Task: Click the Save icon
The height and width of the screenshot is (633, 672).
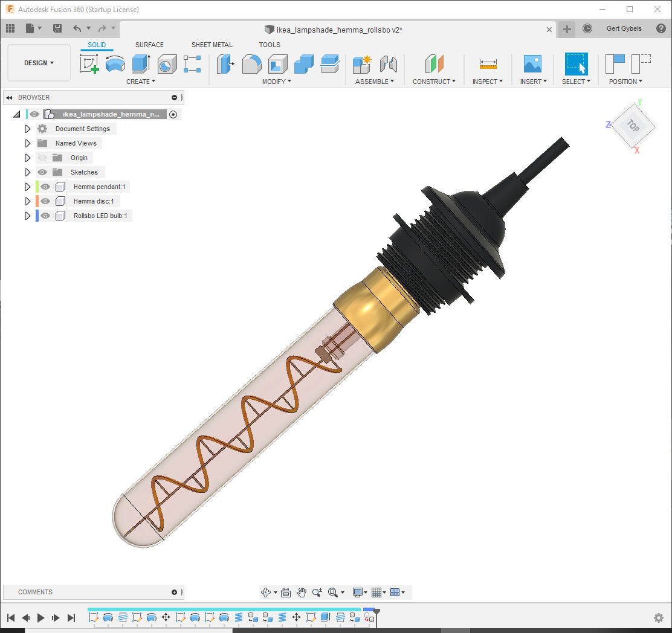Action: [x=57, y=28]
